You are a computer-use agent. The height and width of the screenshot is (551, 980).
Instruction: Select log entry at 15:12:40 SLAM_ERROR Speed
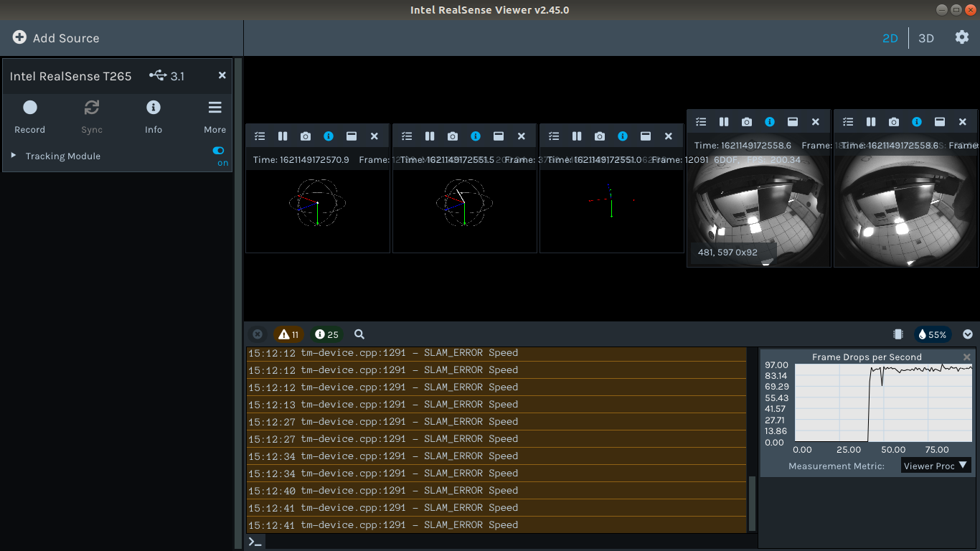click(x=496, y=491)
